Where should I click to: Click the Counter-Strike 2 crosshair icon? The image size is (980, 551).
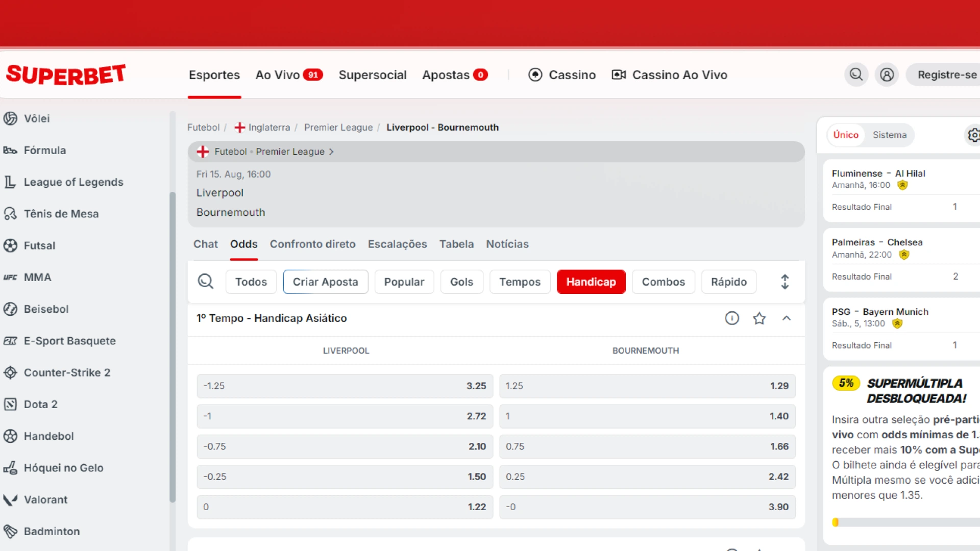(x=10, y=372)
